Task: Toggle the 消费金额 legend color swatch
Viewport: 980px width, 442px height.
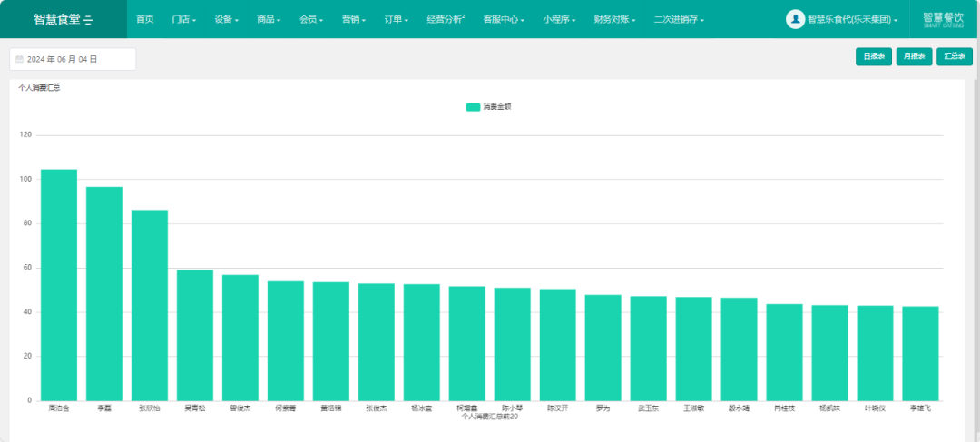Action: (x=473, y=107)
